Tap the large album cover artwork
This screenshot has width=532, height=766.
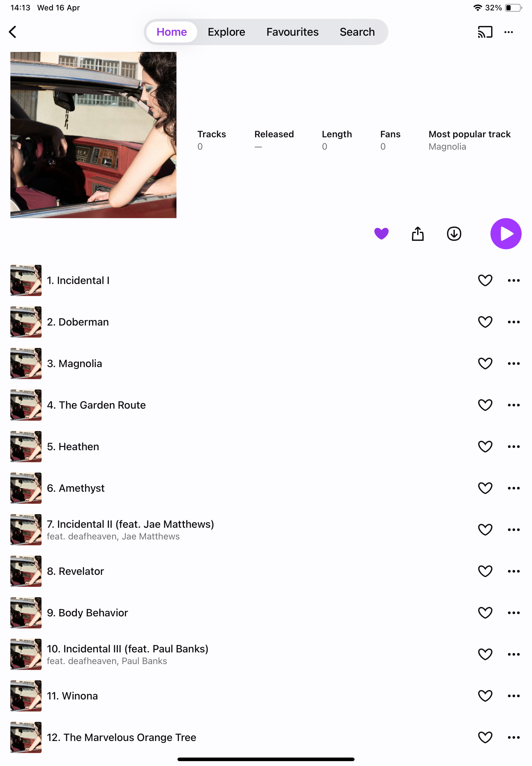[x=93, y=135]
